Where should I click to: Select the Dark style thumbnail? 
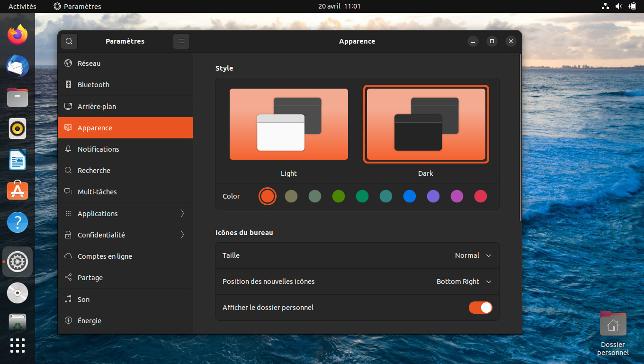point(426,124)
